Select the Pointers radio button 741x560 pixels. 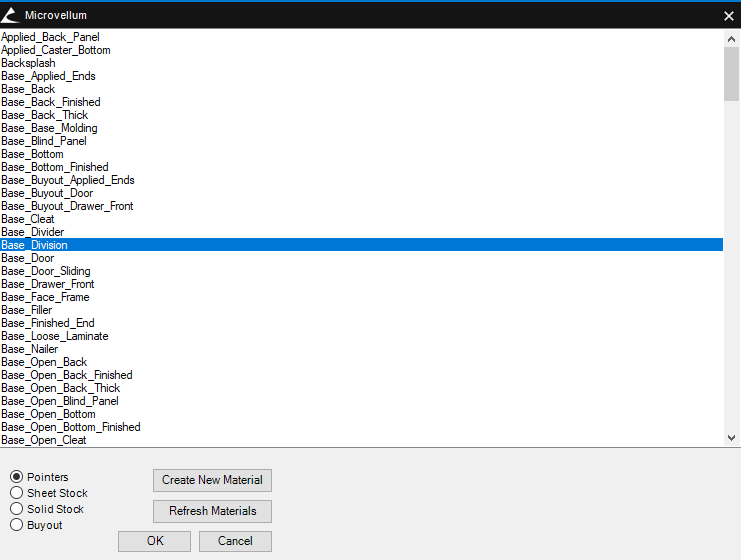pyautogui.click(x=16, y=477)
